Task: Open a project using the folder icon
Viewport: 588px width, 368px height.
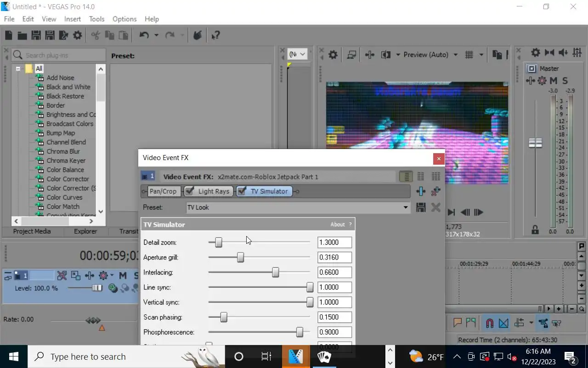Action: 22,35
